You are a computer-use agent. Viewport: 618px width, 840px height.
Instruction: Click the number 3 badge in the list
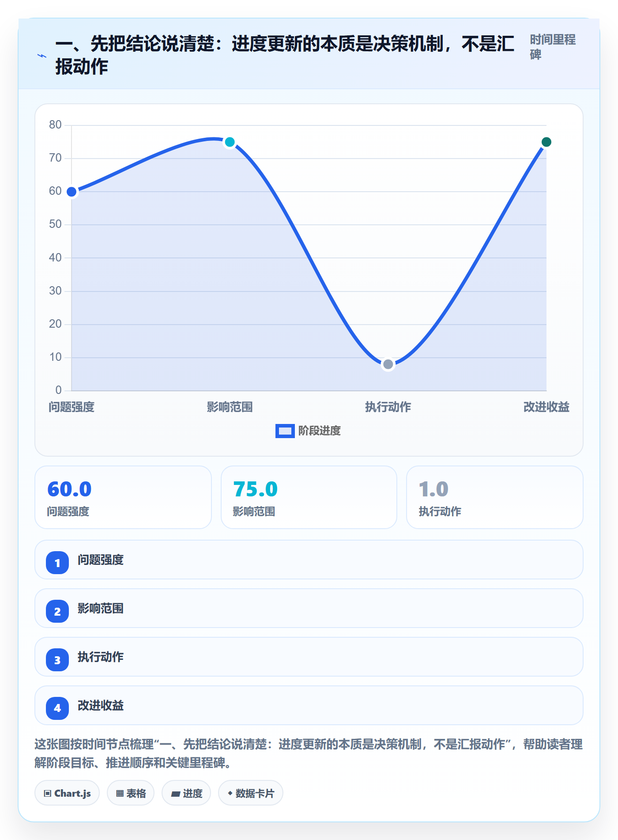(57, 660)
